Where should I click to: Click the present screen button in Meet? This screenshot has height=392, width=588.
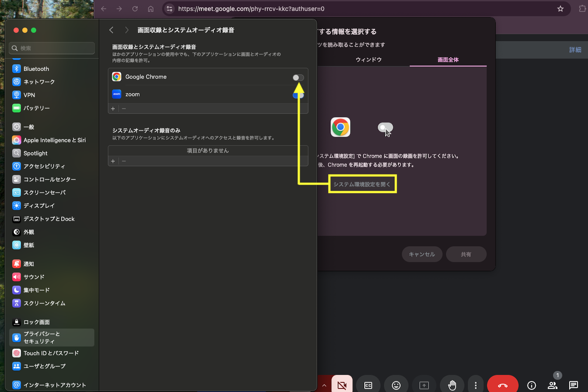click(424, 385)
